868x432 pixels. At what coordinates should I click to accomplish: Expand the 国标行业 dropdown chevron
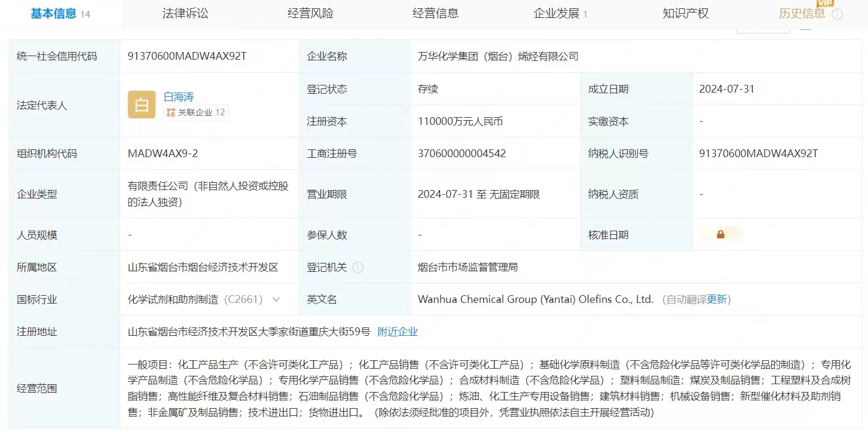276,299
